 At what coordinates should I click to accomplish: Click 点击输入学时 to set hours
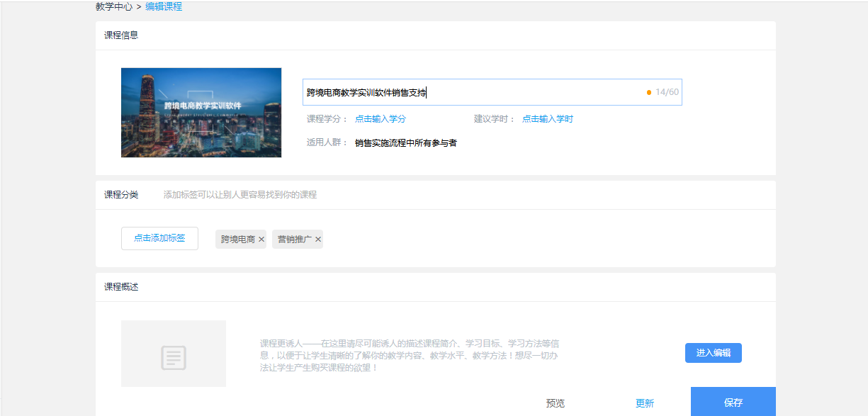pyautogui.click(x=548, y=119)
